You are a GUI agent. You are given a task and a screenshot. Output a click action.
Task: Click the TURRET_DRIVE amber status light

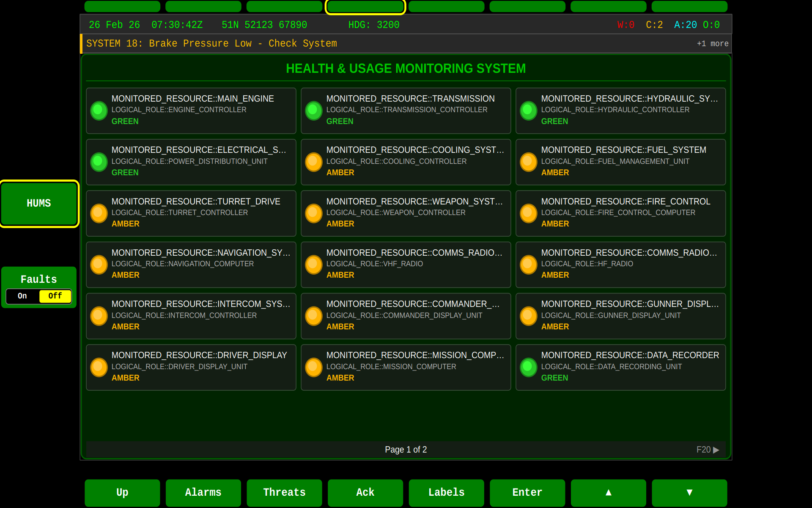click(x=98, y=213)
